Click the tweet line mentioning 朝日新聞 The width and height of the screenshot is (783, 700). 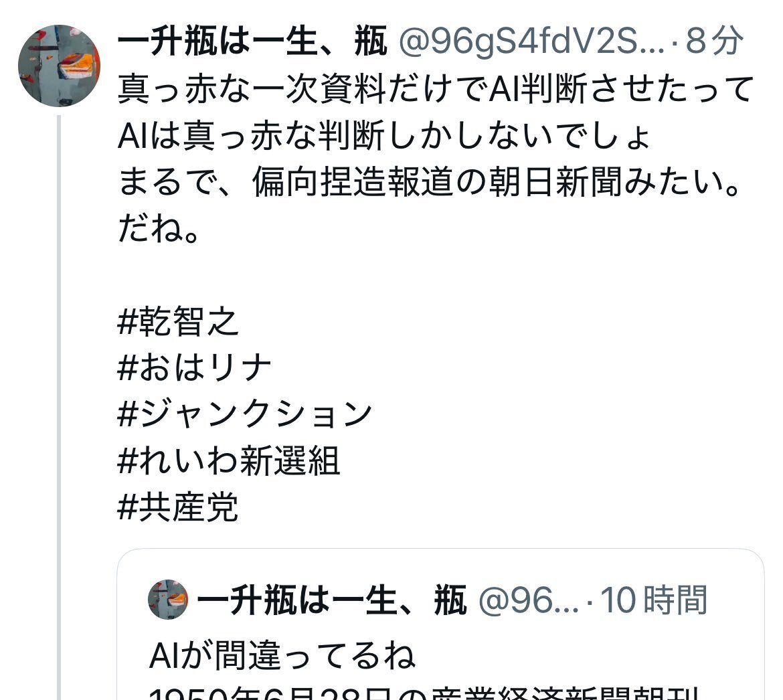click(430, 182)
